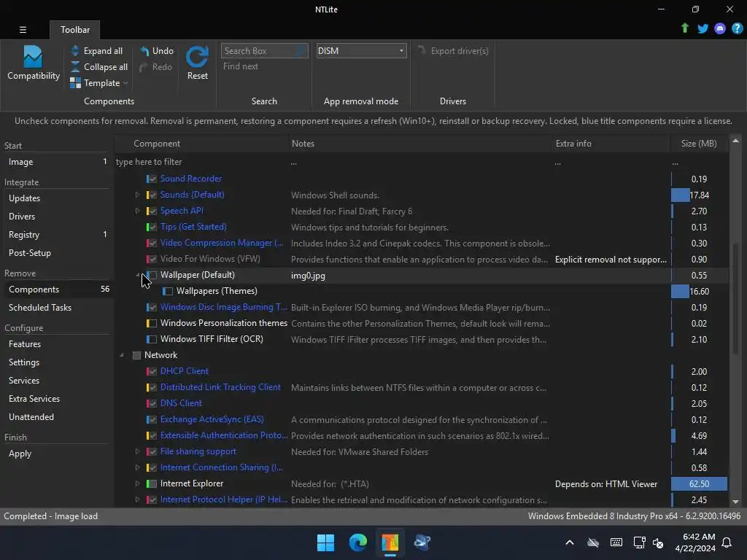Expand Speech API tree node
747x560 pixels.
click(x=137, y=211)
